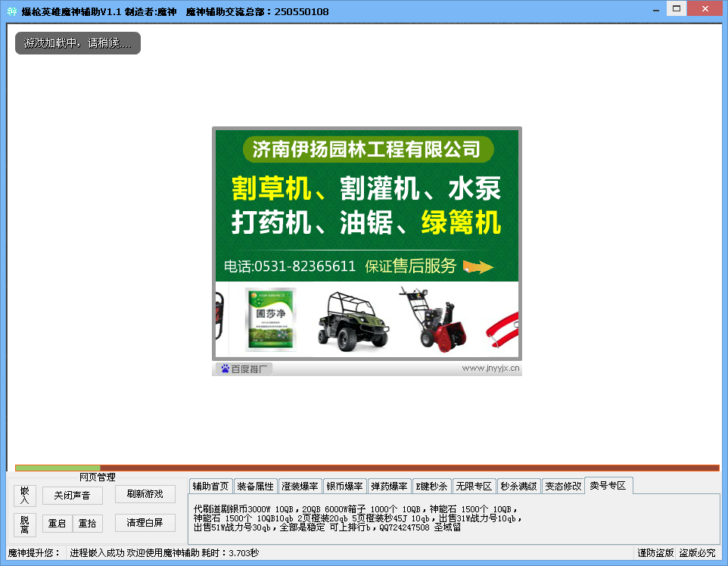Click the 盗版必究 status bar entry
The height and width of the screenshot is (566, 728).
(x=698, y=553)
